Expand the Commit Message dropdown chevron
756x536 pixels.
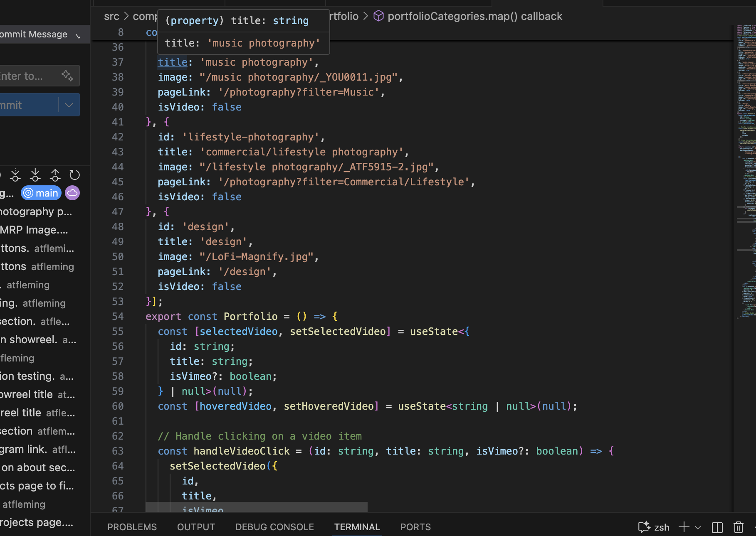pos(78,36)
